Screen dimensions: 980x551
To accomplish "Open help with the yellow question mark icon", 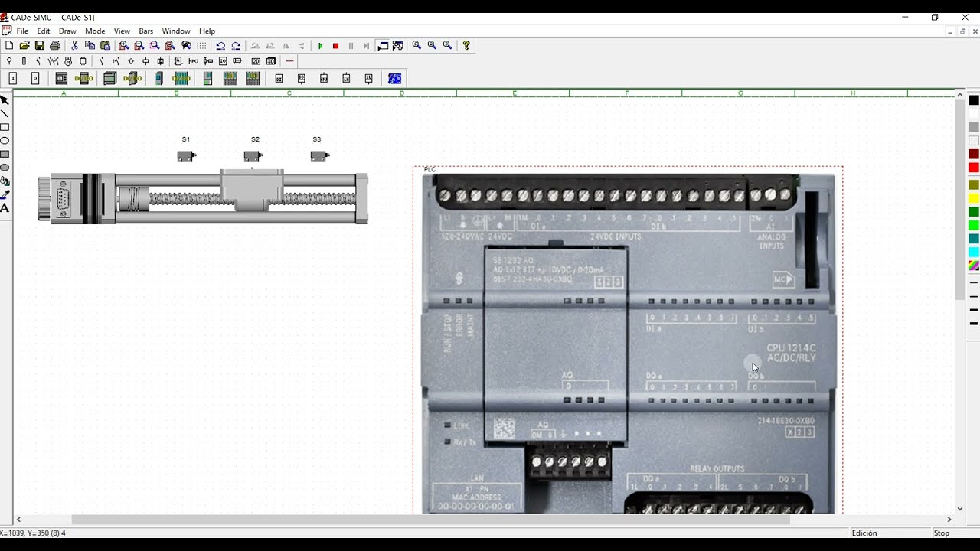I will pyautogui.click(x=466, y=46).
